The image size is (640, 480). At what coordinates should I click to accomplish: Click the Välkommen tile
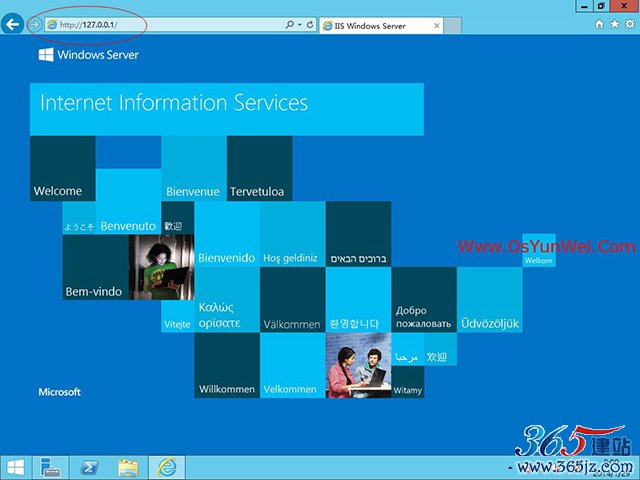pyautogui.click(x=293, y=300)
